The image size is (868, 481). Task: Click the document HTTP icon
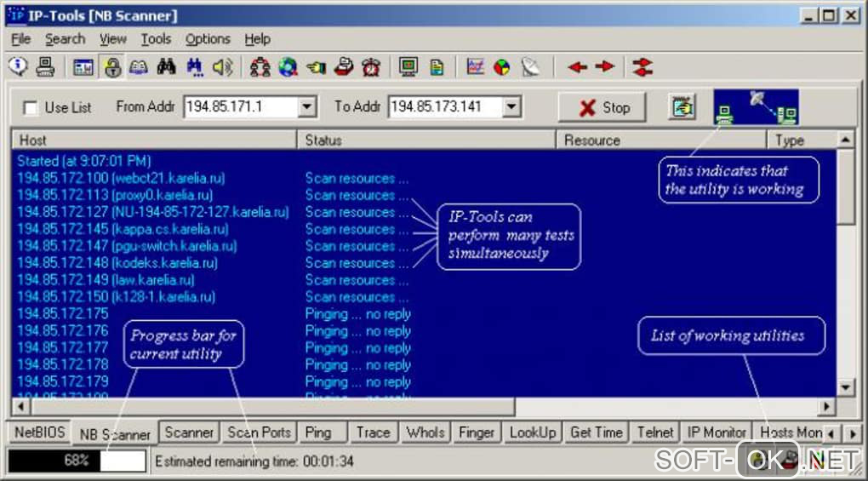click(x=437, y=67)
